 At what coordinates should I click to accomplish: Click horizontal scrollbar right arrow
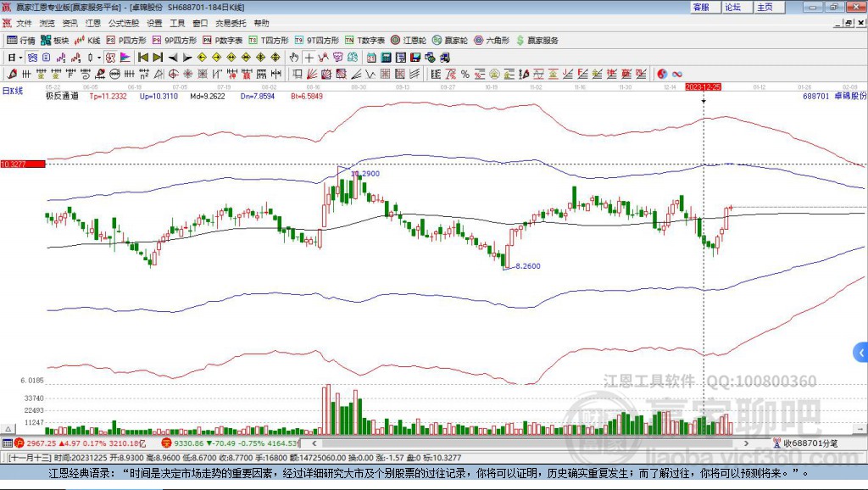[x=746, y=443]
